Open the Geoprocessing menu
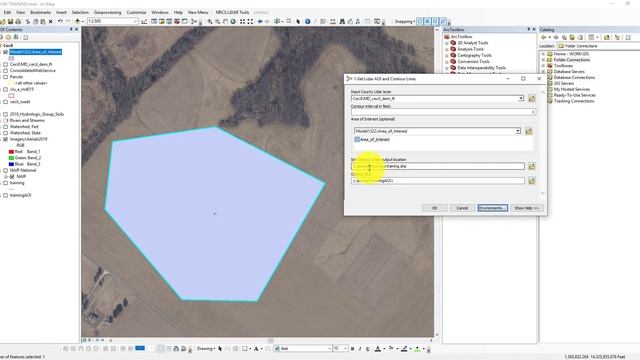640x360 pixels. click(x=107, y=12)
